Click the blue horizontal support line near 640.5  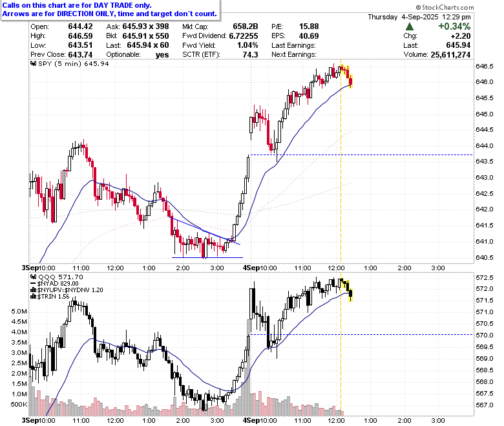tap(207, 257)
